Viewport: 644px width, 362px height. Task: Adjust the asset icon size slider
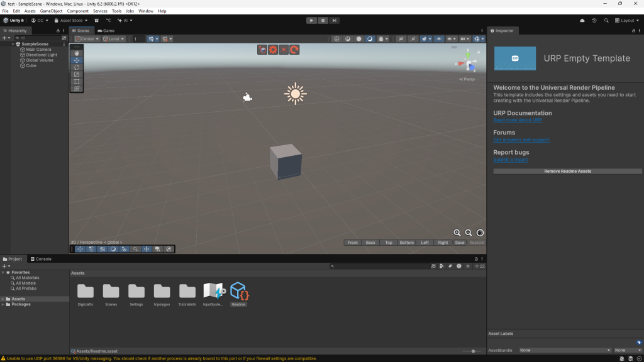473,351
